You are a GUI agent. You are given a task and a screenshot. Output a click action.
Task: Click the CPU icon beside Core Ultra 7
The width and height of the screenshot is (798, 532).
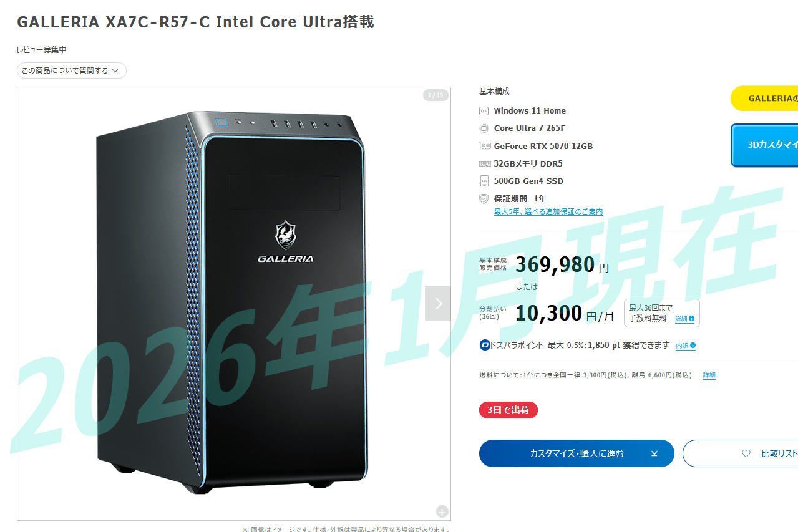pyautogui.click(x=484, y=128)
